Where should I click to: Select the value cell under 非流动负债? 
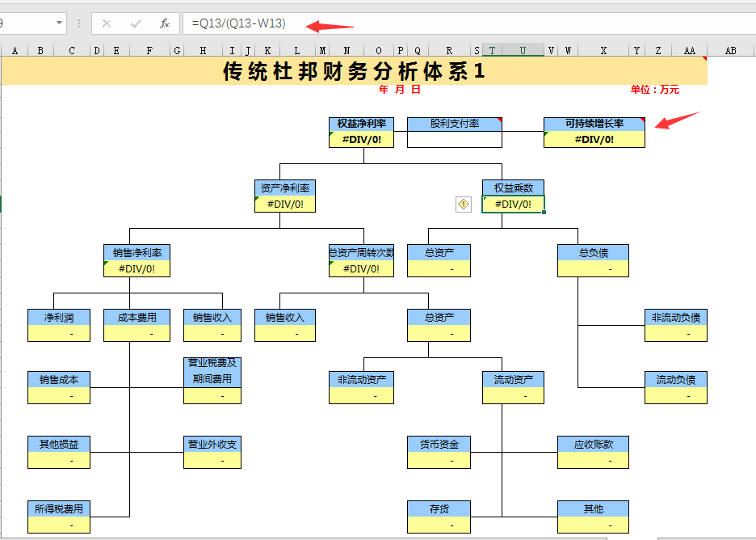tap(676, 334)
